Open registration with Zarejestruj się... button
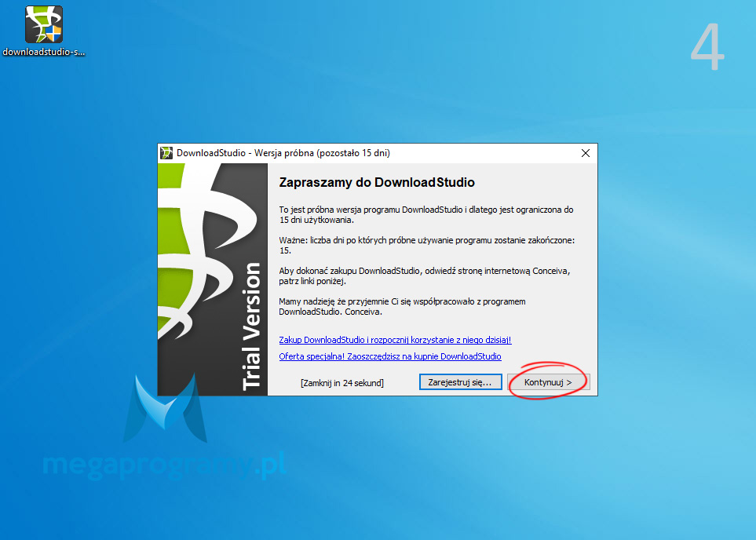756x540 pixels. coord(461,382)
